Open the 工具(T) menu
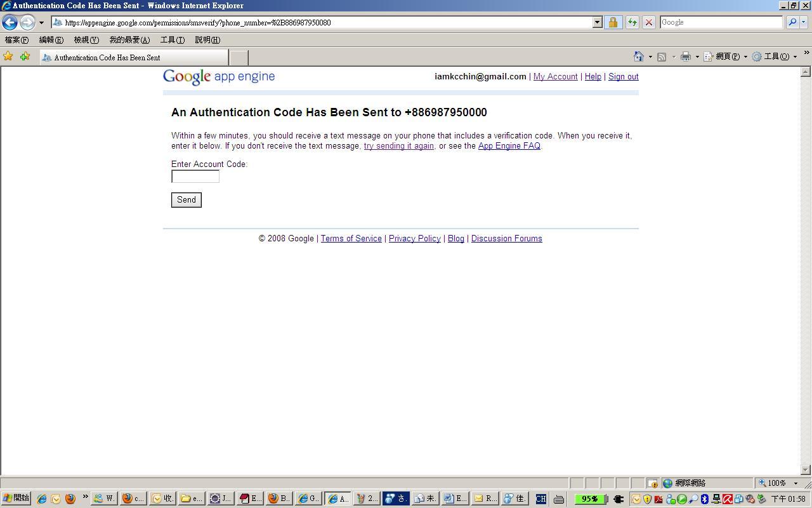812x508 pixels. (173, 40)
